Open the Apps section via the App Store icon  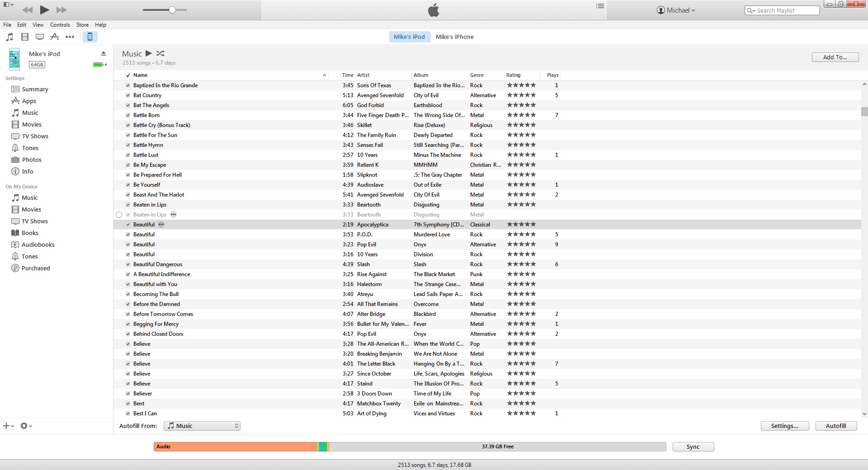(55, 37)
